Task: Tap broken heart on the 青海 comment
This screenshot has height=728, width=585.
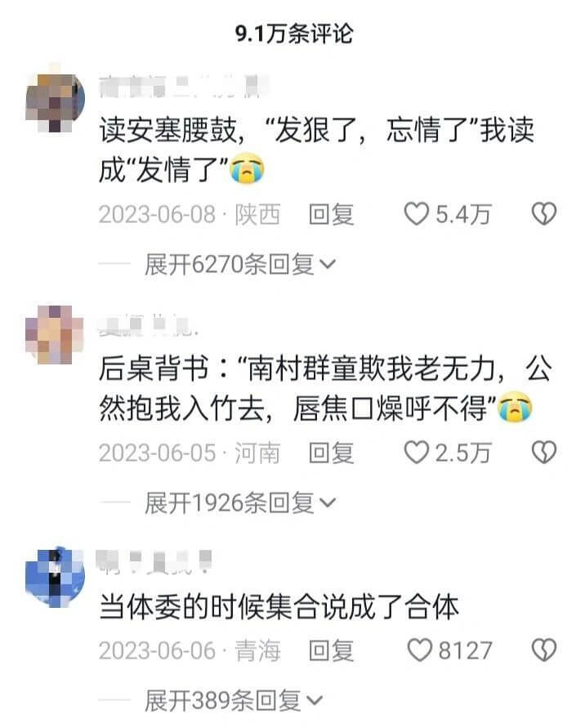Action: 543,650
